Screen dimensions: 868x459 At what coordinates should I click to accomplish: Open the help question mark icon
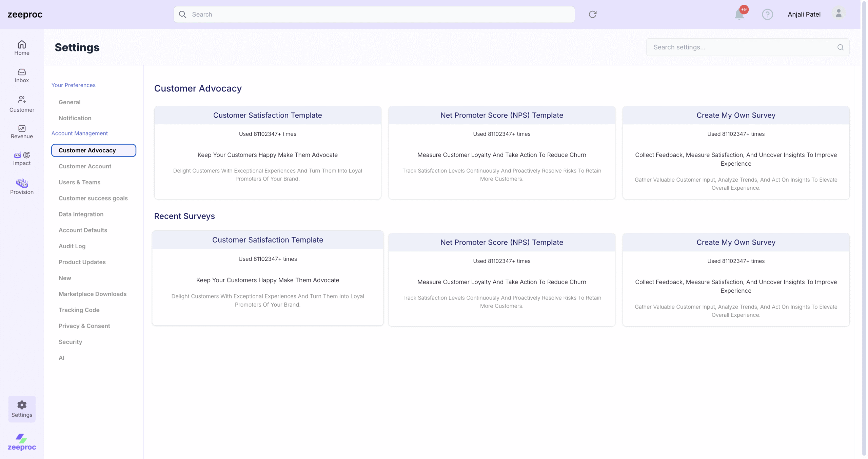click(767, 14)
